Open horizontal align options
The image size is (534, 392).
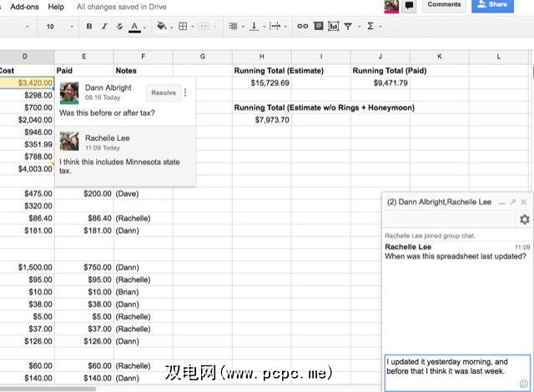point(233,26)
